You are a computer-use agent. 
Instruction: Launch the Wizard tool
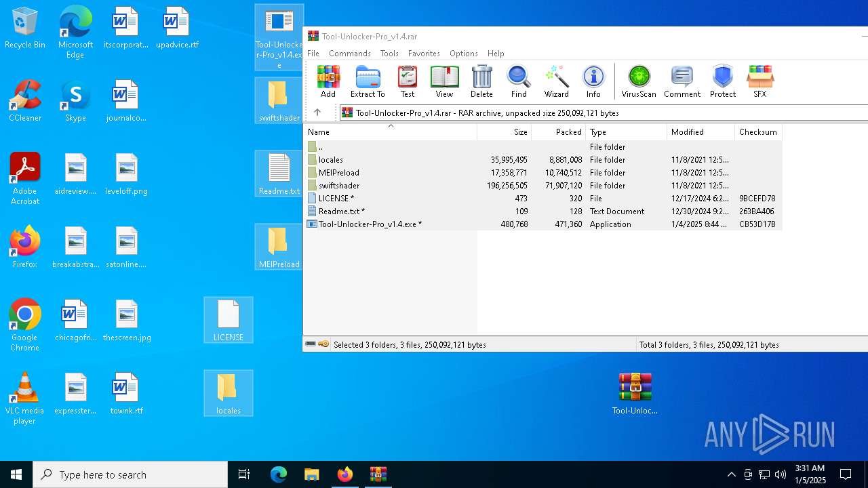point(557,82)
